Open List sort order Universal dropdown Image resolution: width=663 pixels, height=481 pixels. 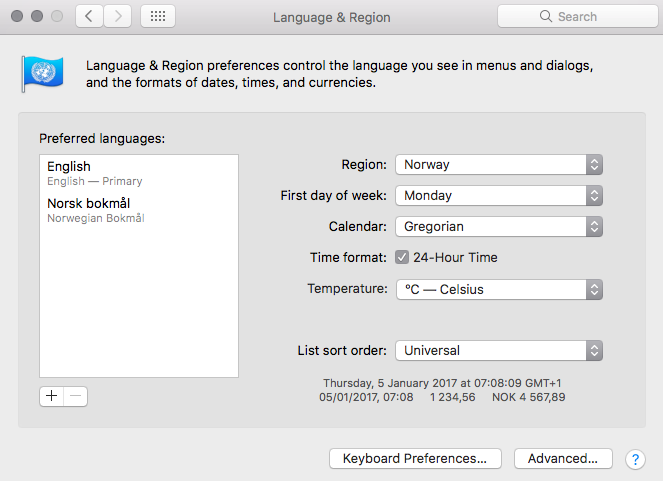[498, 350]
